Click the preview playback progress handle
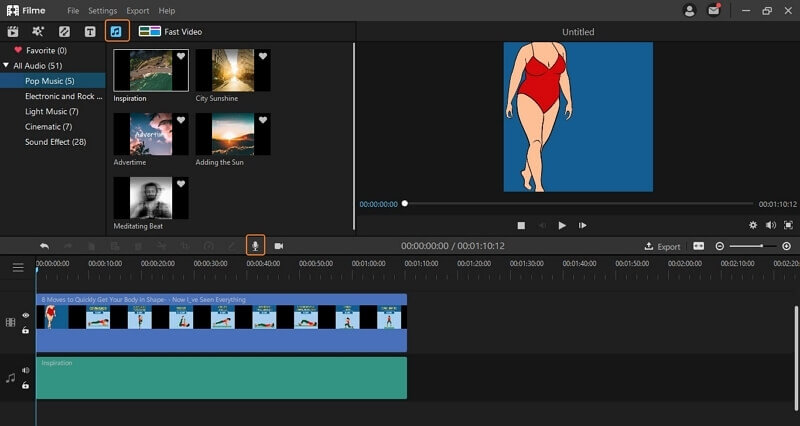This screenshot has width=800, height=426. (405, 204)
